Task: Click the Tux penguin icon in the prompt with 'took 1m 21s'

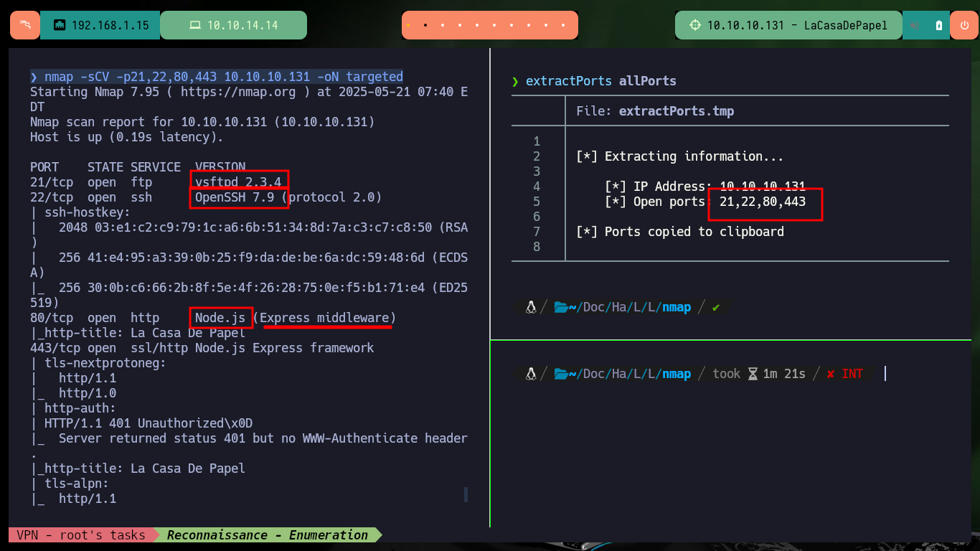Action: (x=531, y=374)
